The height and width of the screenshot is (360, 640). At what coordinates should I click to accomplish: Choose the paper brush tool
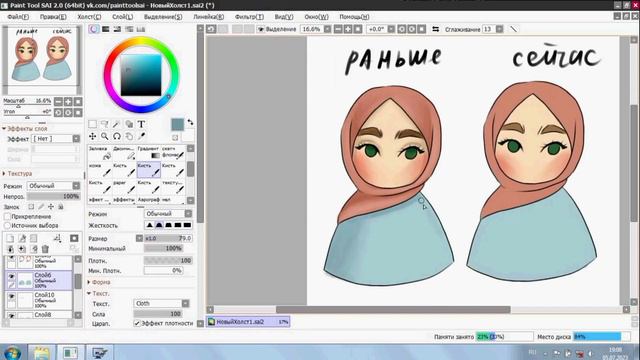124,187
